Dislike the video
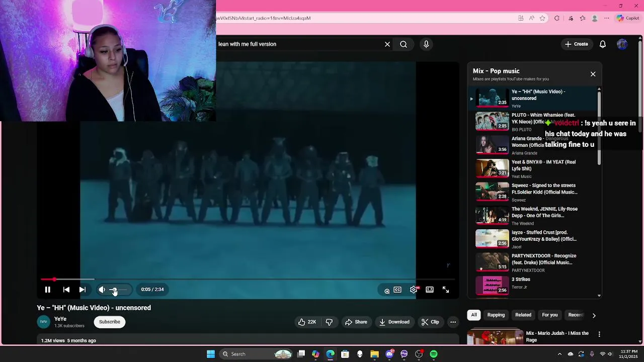The image size is (644, 362). (329, 322)
